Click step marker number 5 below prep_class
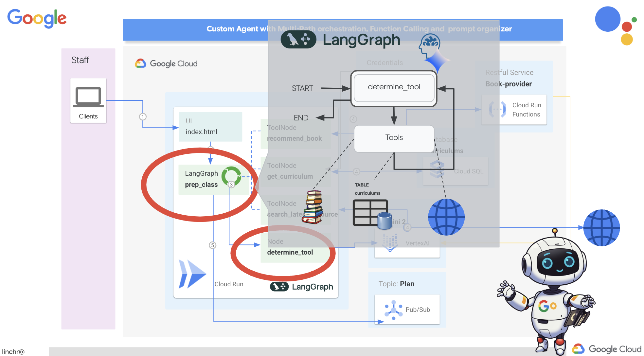 click(x=213, y=245)
